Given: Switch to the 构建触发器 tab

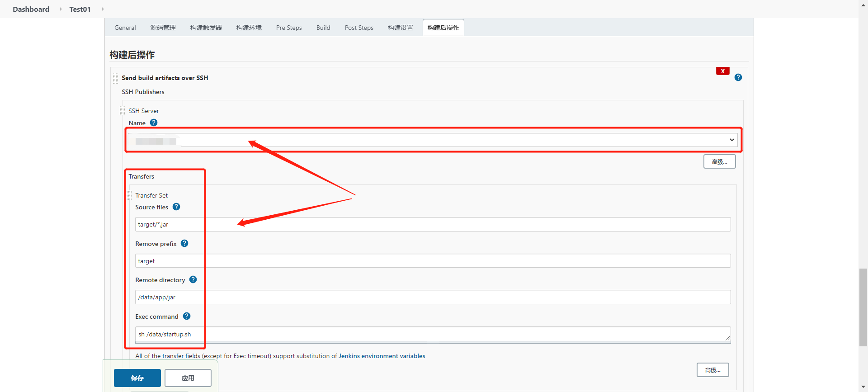Looking at the screenshot, I should tap(206, 28).
